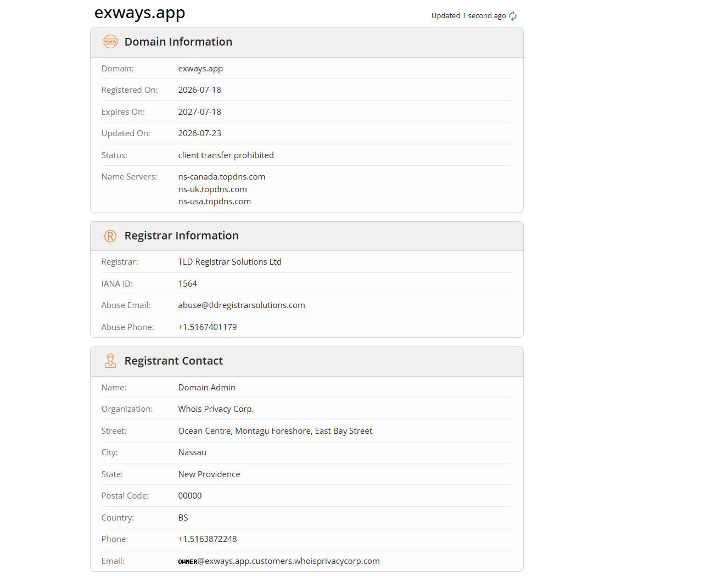Click the 'Phone:' label in Registrant Contact
This screenshot has height=576, width=728.
click(115, 539)
